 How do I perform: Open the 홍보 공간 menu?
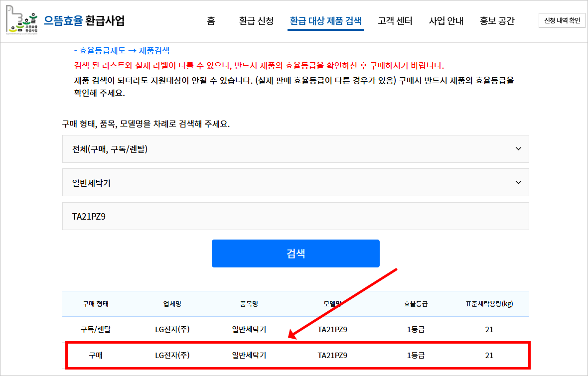click(x=497, y=21)
